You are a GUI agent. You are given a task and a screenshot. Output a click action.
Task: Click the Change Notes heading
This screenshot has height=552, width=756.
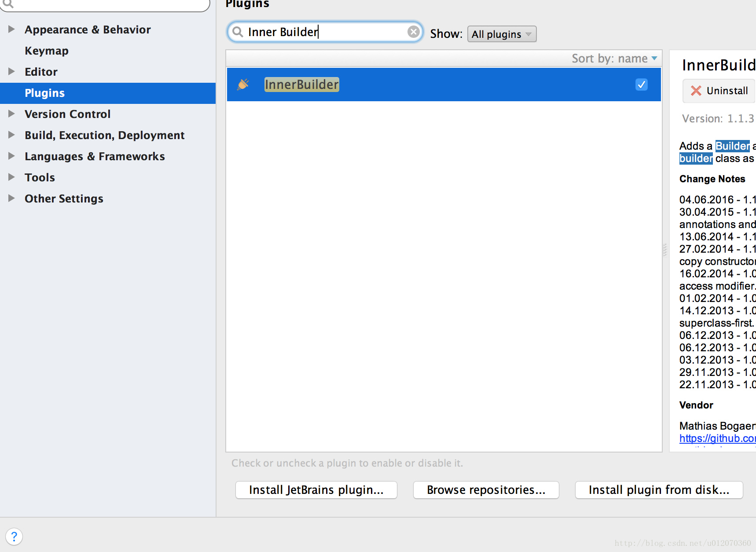point(712,179)
